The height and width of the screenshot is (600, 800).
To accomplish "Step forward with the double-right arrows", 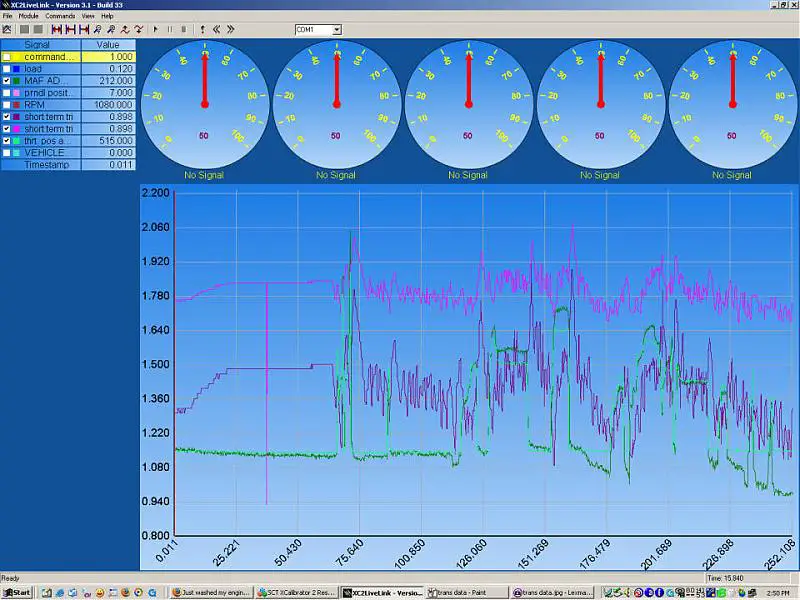I will (x=231, y=30).
